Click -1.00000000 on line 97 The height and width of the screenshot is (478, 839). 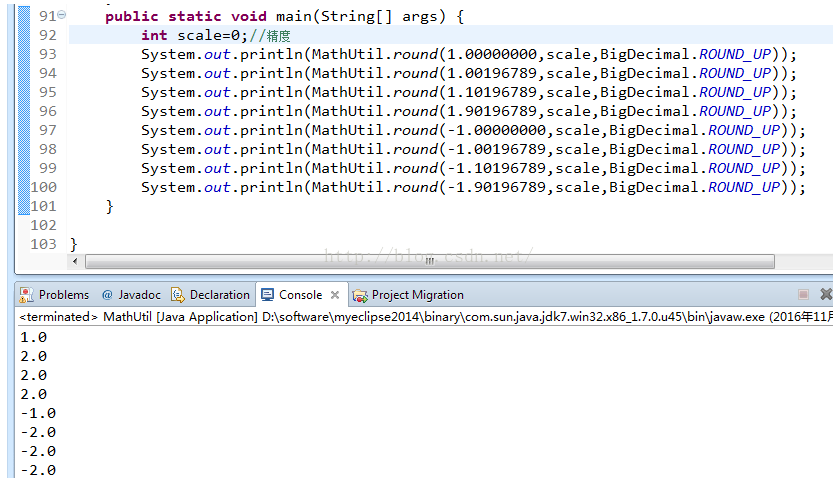(x=496, y=130)
